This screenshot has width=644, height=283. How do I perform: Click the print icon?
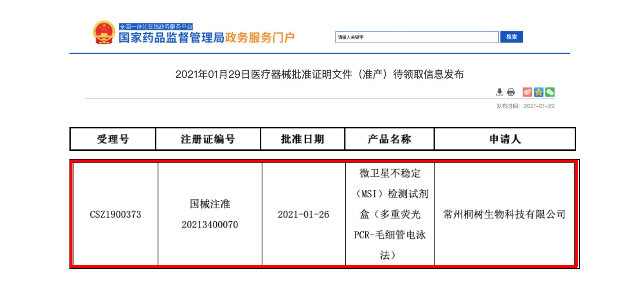511,92
